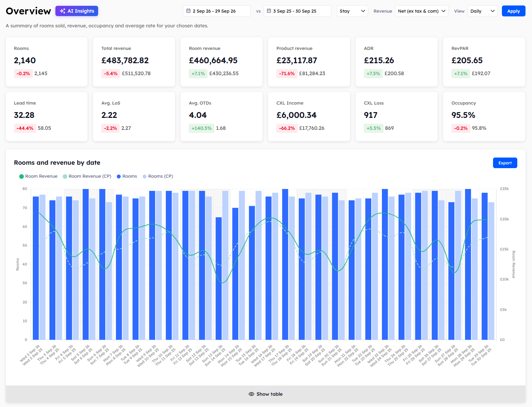Click the -71.6% product revenue badge
532x407 pixels.
pyautogui.click(x=287, y=73)
